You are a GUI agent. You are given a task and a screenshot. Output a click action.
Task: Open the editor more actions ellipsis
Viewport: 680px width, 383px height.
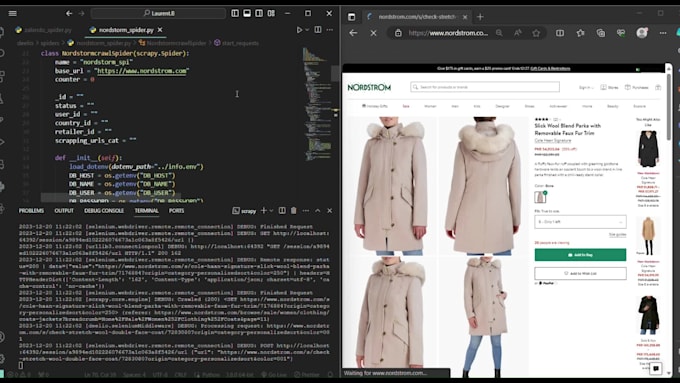point(330,30)
